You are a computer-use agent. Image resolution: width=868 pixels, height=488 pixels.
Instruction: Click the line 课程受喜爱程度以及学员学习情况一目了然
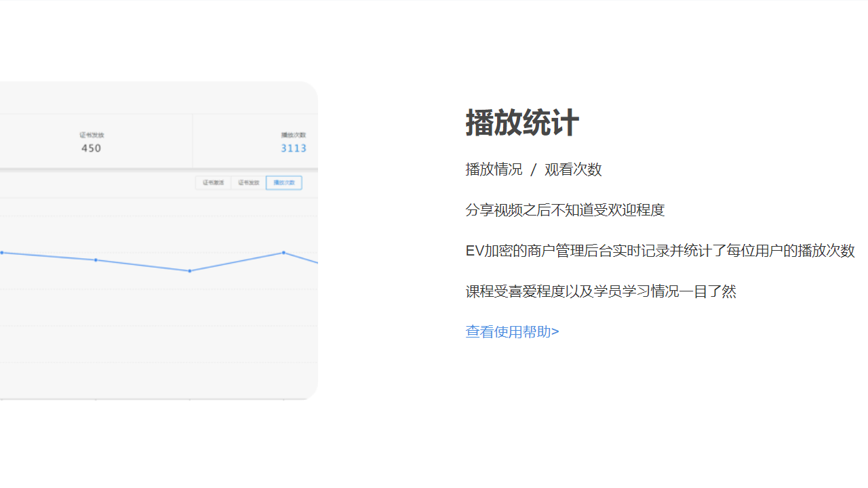601,291
